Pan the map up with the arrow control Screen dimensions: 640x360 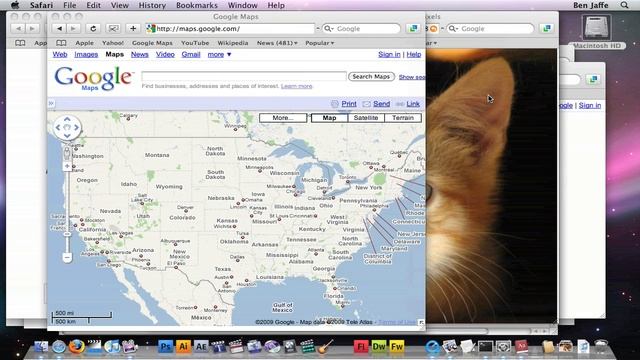67,119
